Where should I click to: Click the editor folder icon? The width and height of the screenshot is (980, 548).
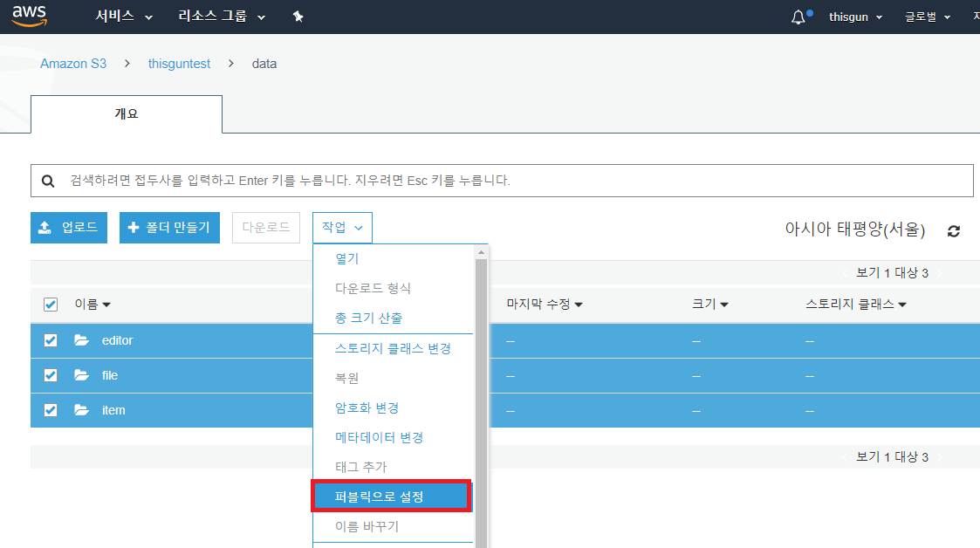[x=82, y=340]
